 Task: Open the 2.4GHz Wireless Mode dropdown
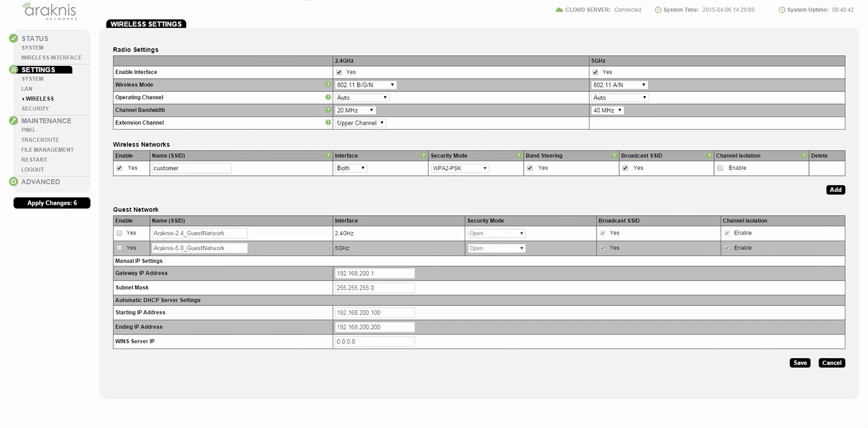[x=366, y=85]
